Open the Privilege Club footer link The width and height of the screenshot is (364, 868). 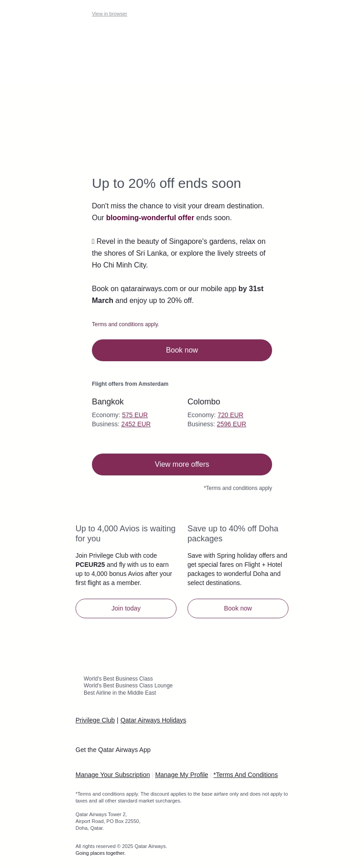[95, 720]
